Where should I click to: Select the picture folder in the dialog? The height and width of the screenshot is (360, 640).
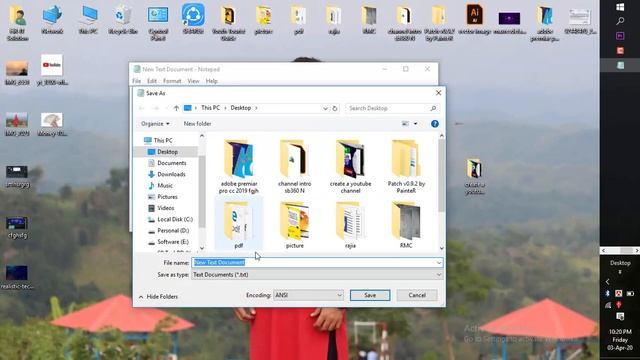click(x=294, y=224)
